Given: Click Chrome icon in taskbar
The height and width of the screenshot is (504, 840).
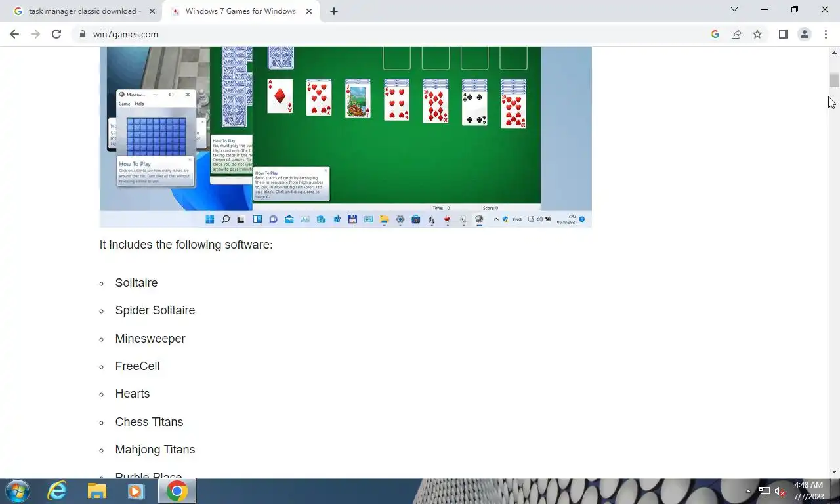Looking at the screenshot, I should point(177,491).
